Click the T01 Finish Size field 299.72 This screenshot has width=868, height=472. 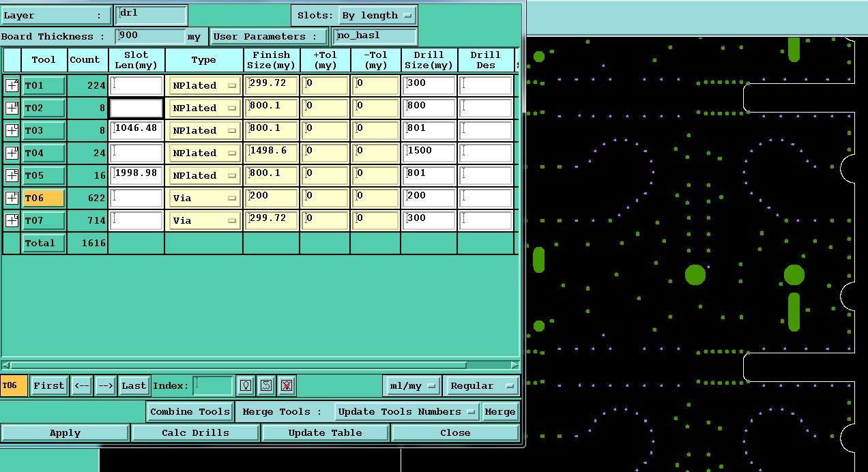272,85
